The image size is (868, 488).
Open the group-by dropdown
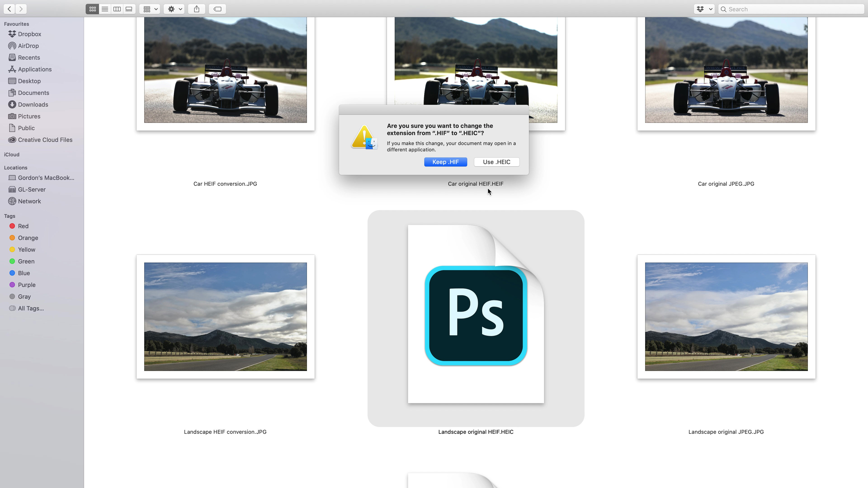coord(150,9)
